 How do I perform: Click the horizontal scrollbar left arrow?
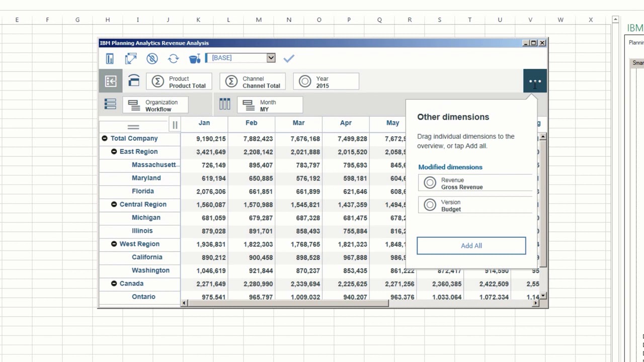184,303
